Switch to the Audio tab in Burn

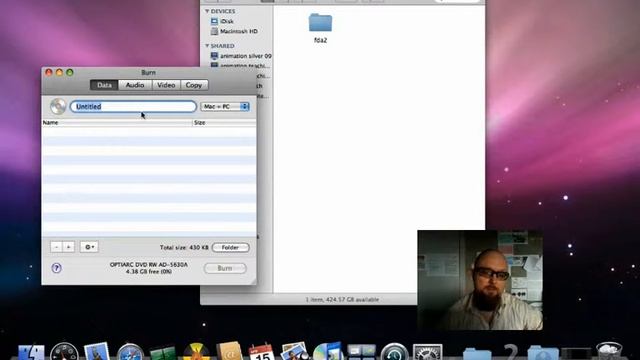pos(135,85)
